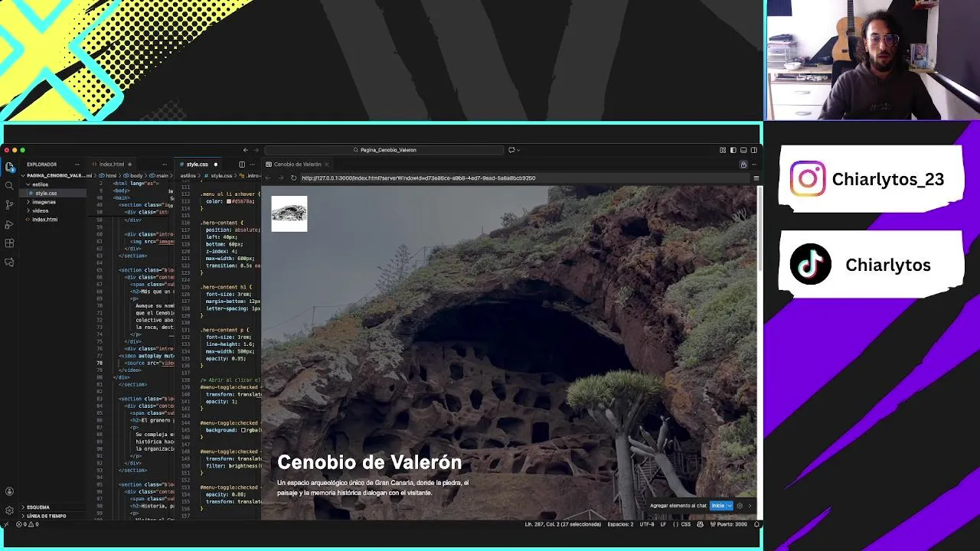Click the Lín. 287, Col. 2 cursor position indicator
This screenshot has width=980, height=551.
[x=563, y=524]
